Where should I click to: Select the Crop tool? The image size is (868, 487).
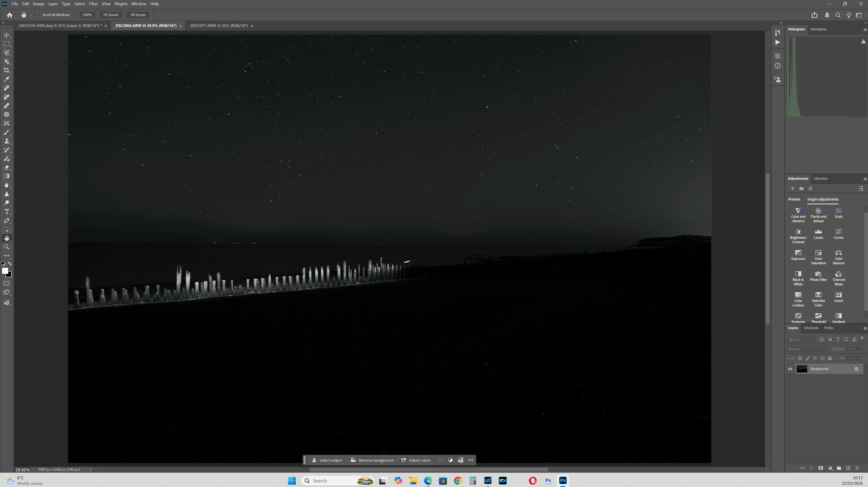(x=6, y=70)
